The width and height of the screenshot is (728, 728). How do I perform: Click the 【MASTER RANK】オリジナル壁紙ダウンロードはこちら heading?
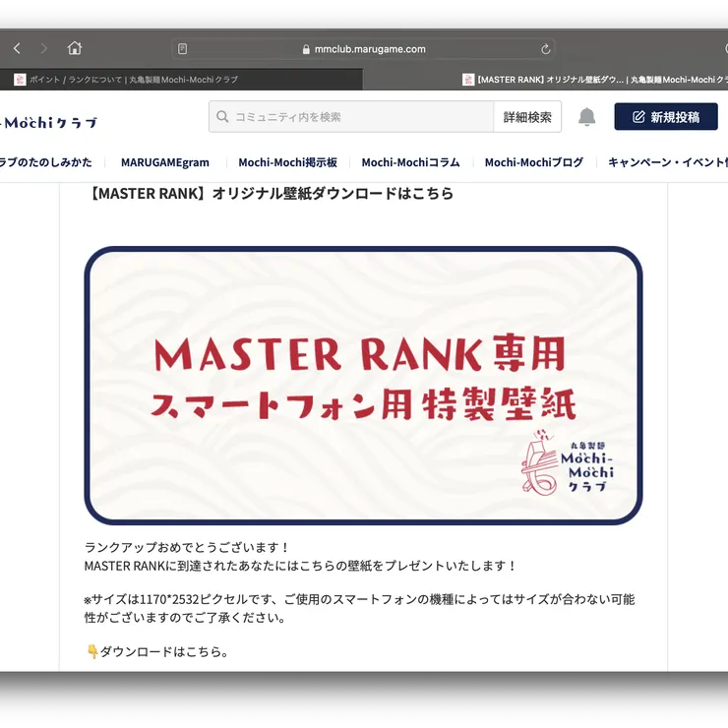[270, 193]
